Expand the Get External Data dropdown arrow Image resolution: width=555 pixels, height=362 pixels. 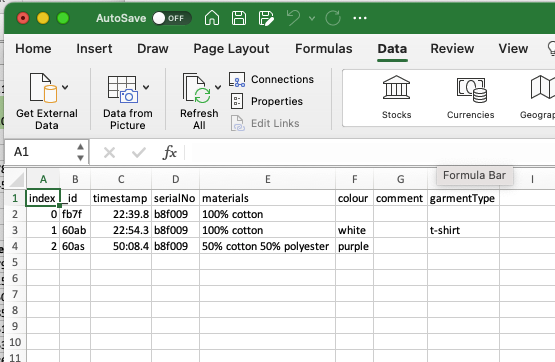[x=65, y=87]
